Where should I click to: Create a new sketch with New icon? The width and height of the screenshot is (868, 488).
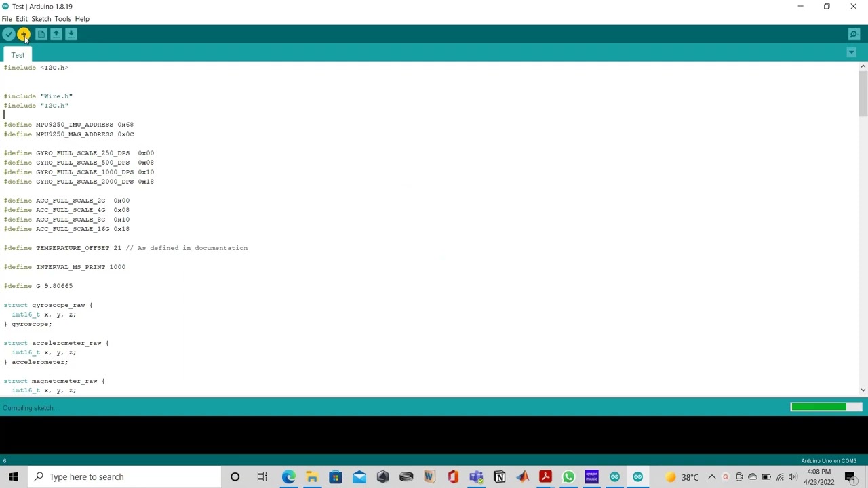[41, 34]
